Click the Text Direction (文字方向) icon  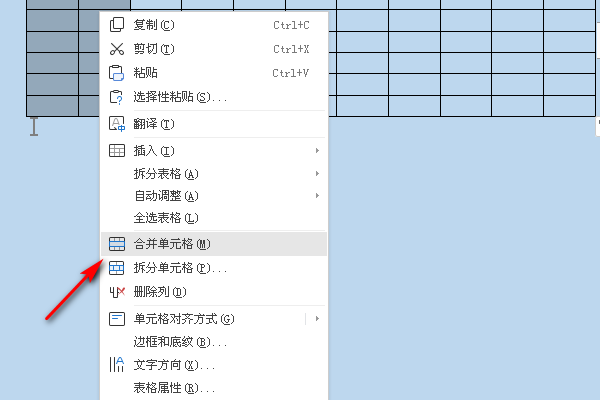click(117, 365)
